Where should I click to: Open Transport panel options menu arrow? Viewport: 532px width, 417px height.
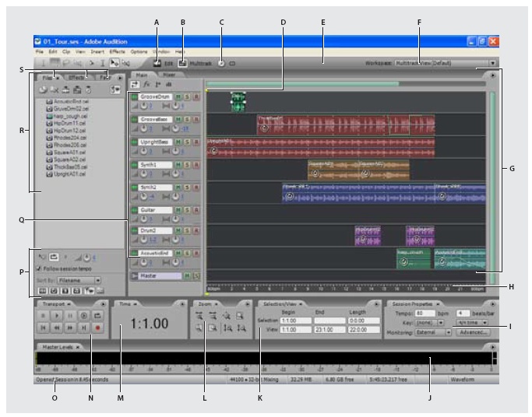coord(103,304)
